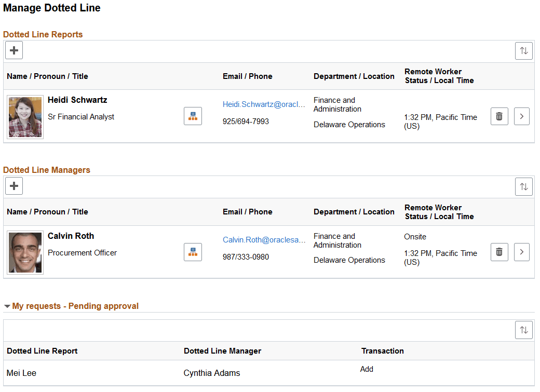The height and width of the screenshot is (392, 540).
Task: Open Calvin Roth's email link
Action: [264, 239]
